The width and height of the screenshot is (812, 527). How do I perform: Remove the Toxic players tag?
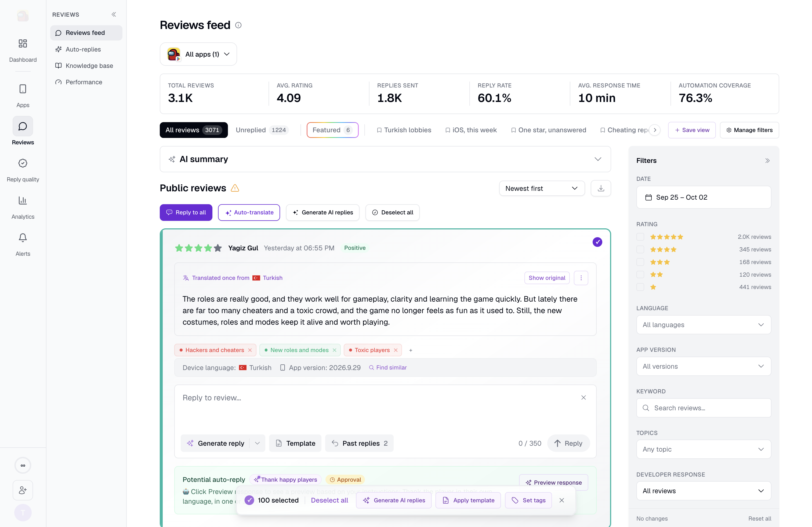[x=396, y=350]
